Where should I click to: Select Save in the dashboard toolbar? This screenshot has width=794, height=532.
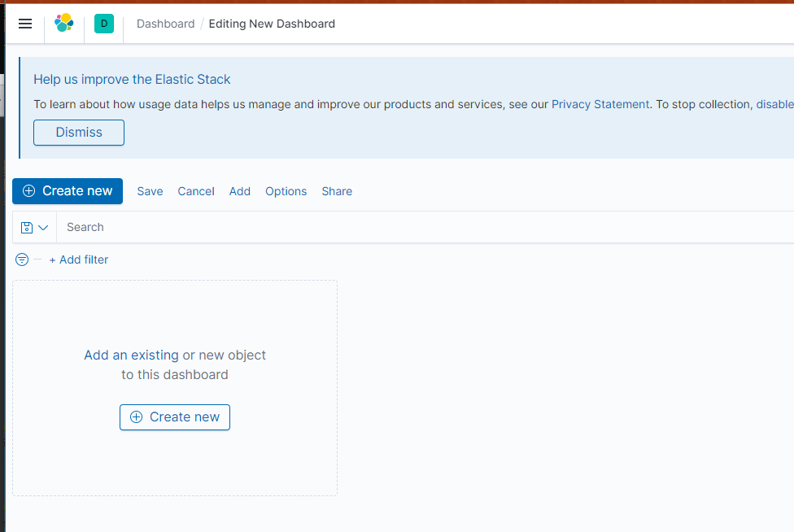coord(150,191)
